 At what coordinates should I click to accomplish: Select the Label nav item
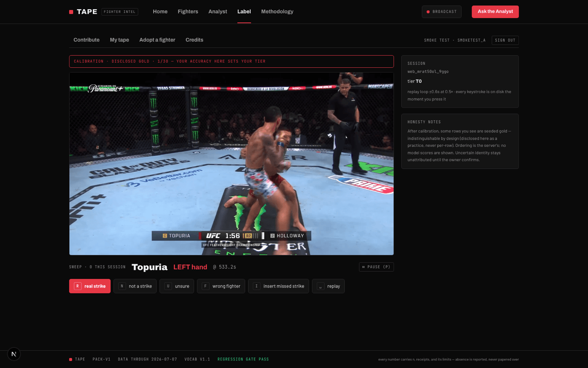[244, 12]
